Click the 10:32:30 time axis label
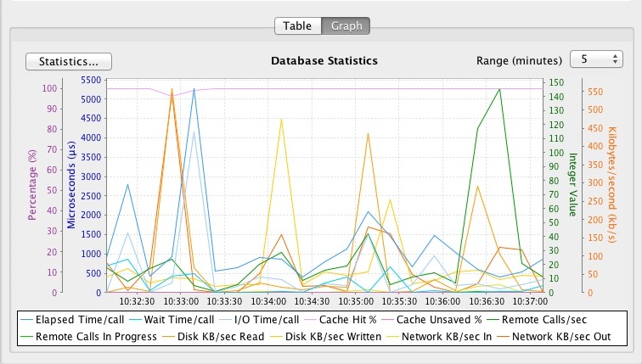This screenshot has width=642, height=364. click(x=137, y=302)
